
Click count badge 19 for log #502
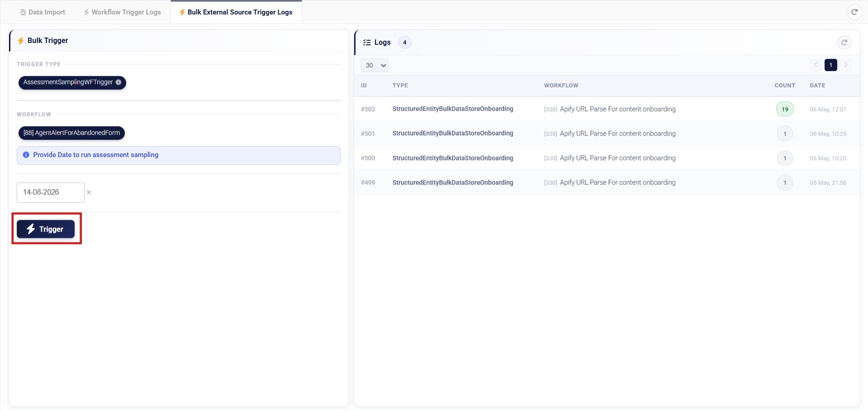785,109
